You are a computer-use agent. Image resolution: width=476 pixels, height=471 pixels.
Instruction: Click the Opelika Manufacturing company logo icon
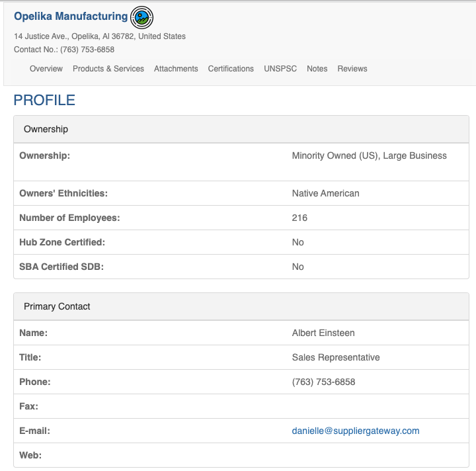[x=141, y=17]
